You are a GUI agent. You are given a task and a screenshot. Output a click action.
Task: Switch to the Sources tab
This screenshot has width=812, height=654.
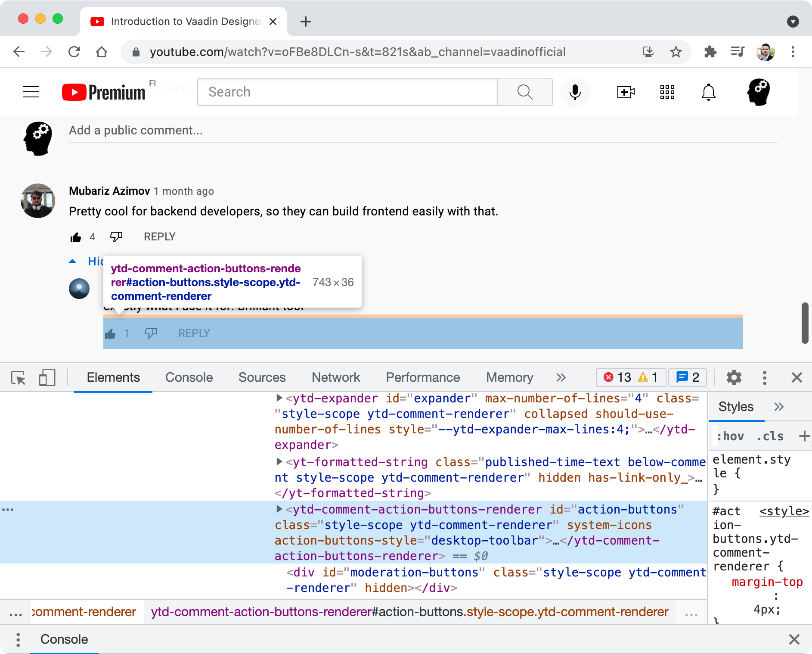pyautogui.click(x=262, y=377)
